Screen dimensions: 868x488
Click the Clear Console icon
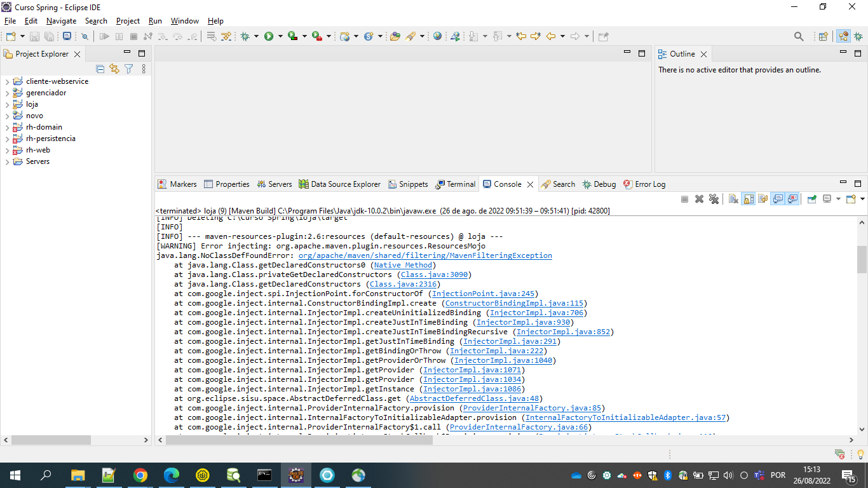(733, 199)
